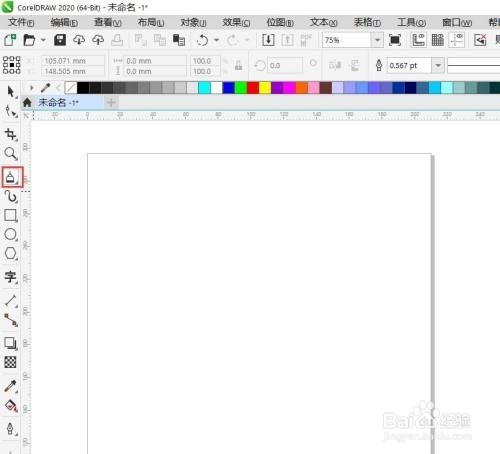
Task: Pick the red color swatch
Action: 253,88
